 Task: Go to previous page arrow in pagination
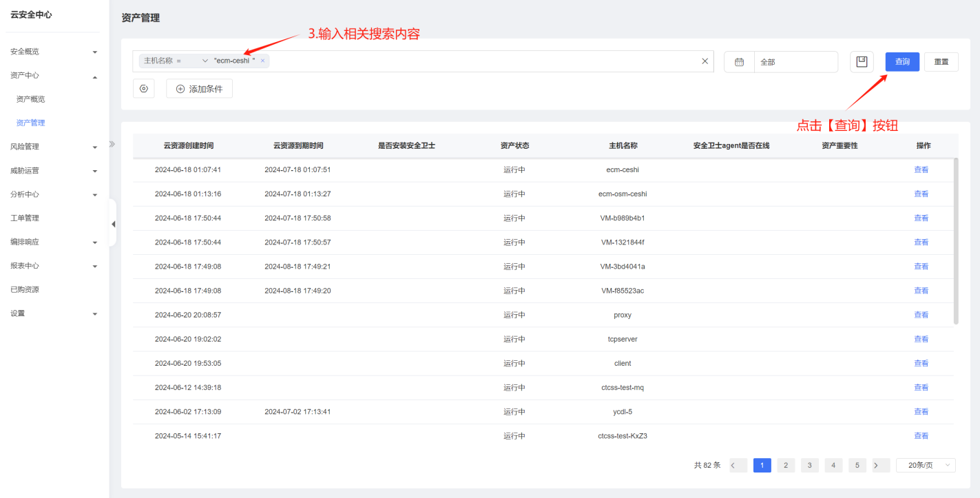pos(738,466)
